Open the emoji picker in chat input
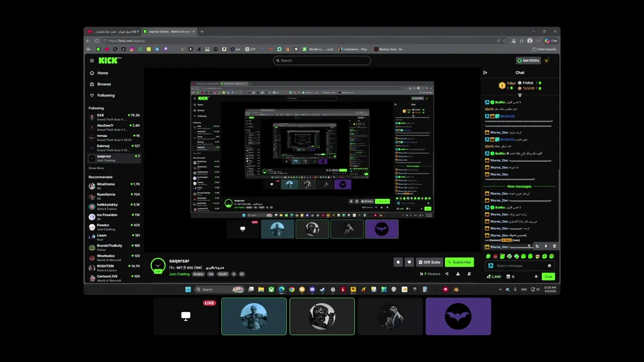This screenshot has height=362, width=644. tap(549, 265)
